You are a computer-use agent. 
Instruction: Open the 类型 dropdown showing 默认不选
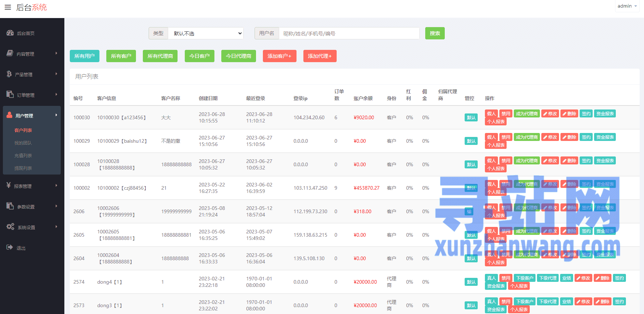[206, 33]
